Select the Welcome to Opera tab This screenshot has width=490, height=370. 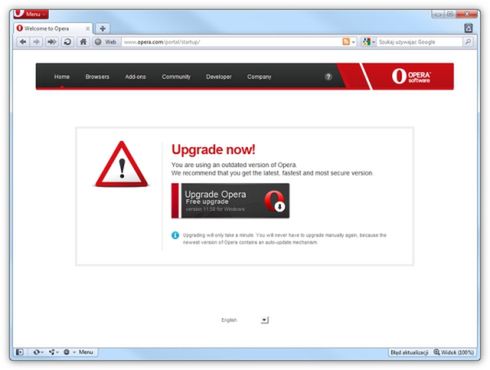pyautogui.click(x=53, y=29)
